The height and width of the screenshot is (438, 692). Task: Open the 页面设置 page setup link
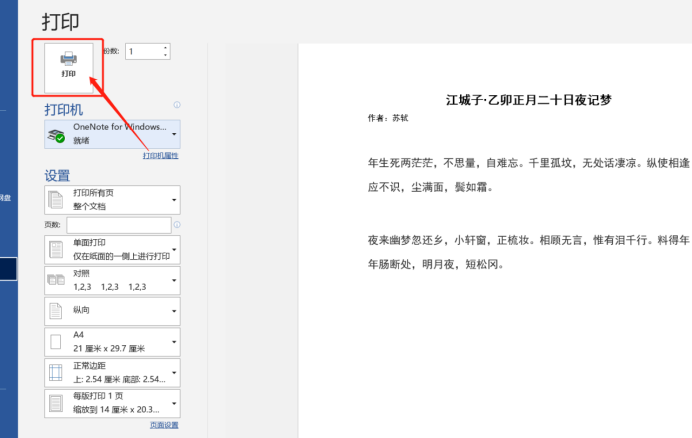[x=164, y=425]
